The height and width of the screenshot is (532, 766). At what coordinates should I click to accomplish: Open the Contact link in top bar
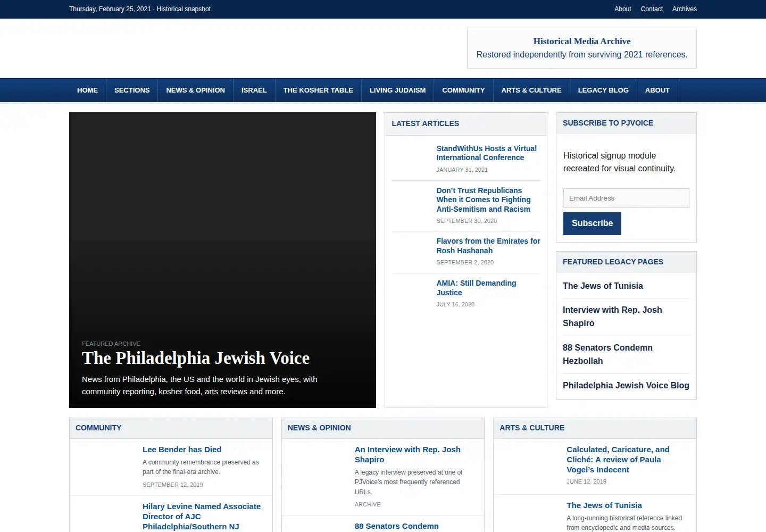pyautogui.click(x=652, y=9)
